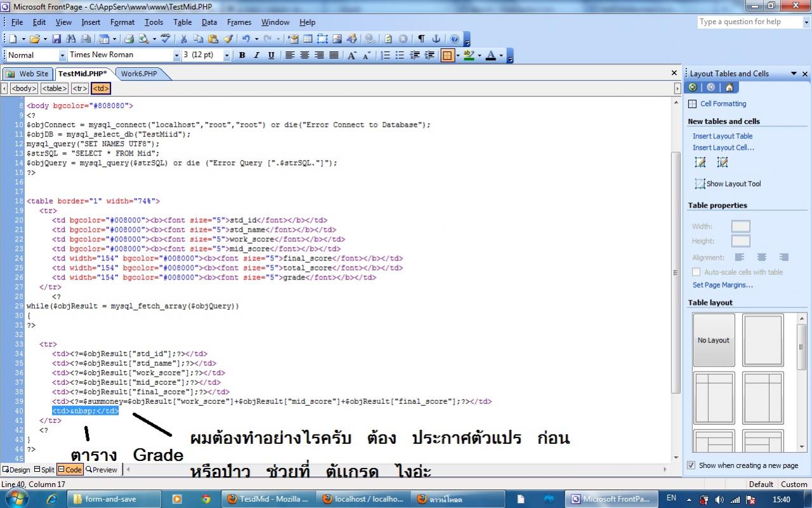Click the Cut scissors icon
Image resolution: width=812 pixels, height=508 pixels.
(x=184, y=39)
